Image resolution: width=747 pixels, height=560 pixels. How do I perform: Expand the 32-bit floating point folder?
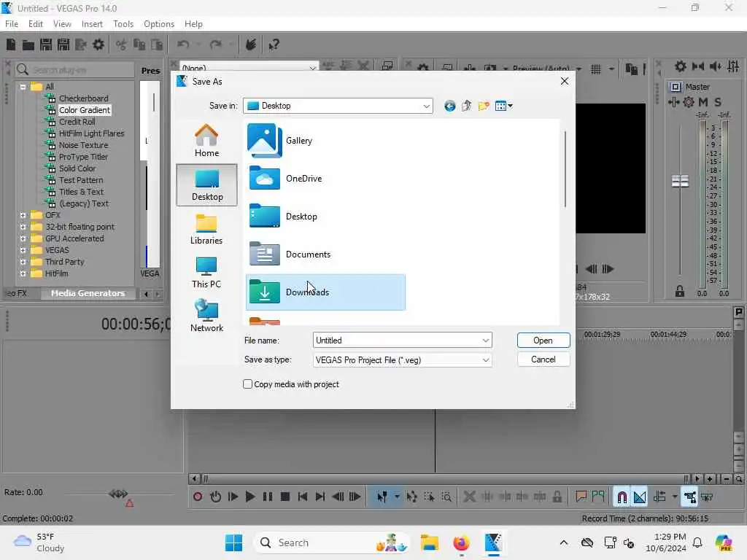coord(23,227)
